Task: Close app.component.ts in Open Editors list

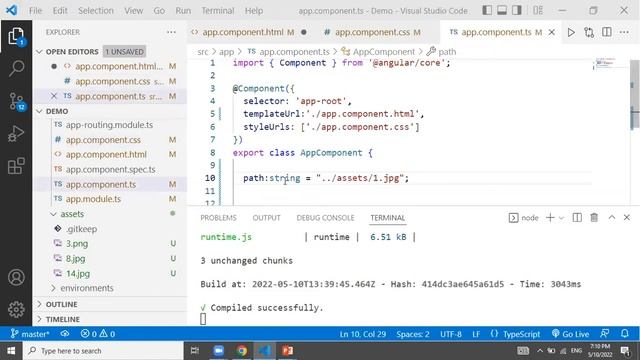Action: click(53, 96)
